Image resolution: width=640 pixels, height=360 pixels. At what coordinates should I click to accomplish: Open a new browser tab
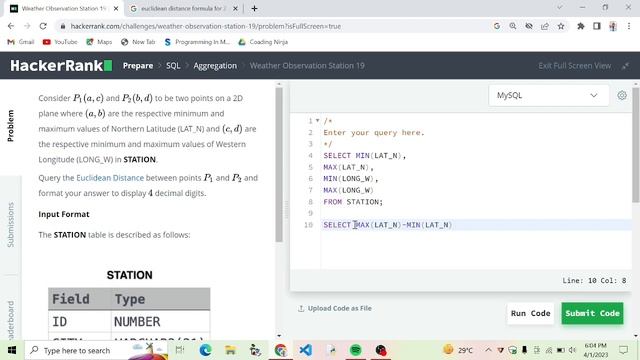254,8
